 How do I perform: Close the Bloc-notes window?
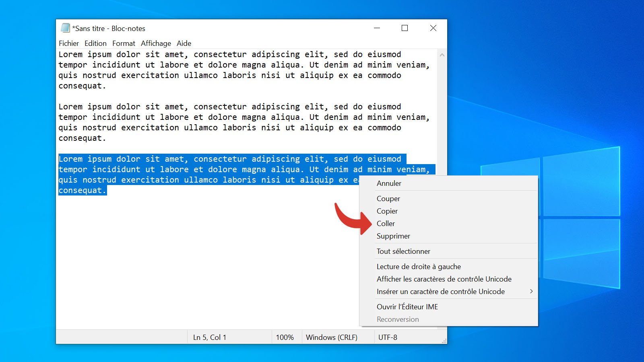433,28
